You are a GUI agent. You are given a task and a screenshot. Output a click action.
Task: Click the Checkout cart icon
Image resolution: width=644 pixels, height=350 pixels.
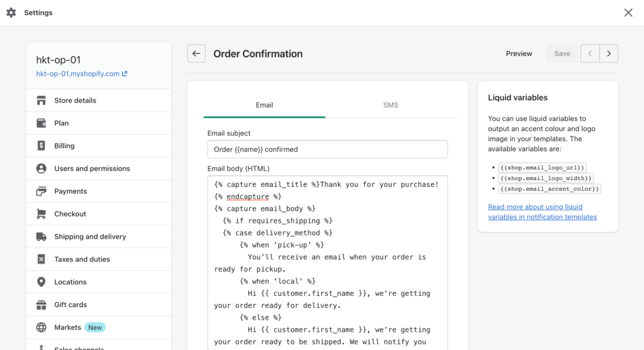(x=41, y=214)
